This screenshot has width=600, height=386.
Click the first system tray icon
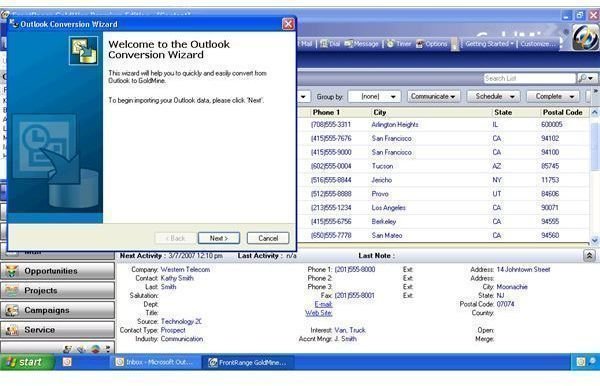[580, 362]
